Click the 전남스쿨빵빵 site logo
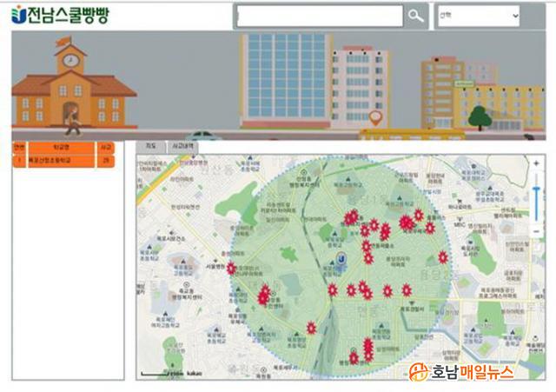Viewport: 556px width, 392px height. pyautogui.click(x=61, y=15)
